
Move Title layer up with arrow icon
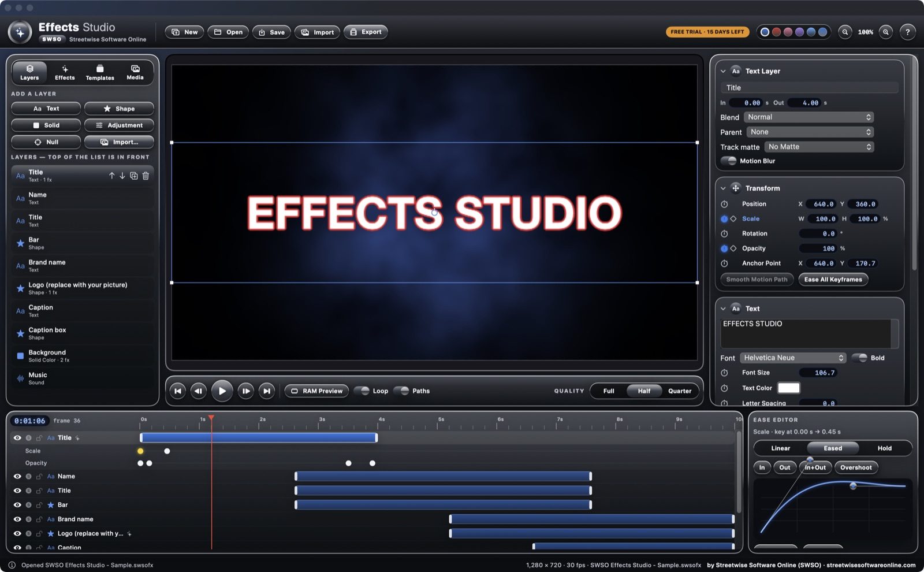(x=111, y=176)
